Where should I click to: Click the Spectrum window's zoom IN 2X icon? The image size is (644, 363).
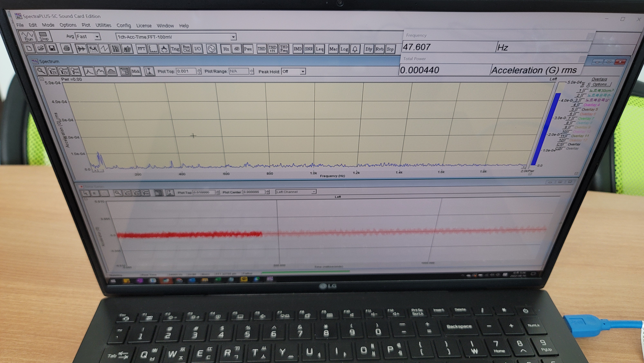click(x=52, y=71)
